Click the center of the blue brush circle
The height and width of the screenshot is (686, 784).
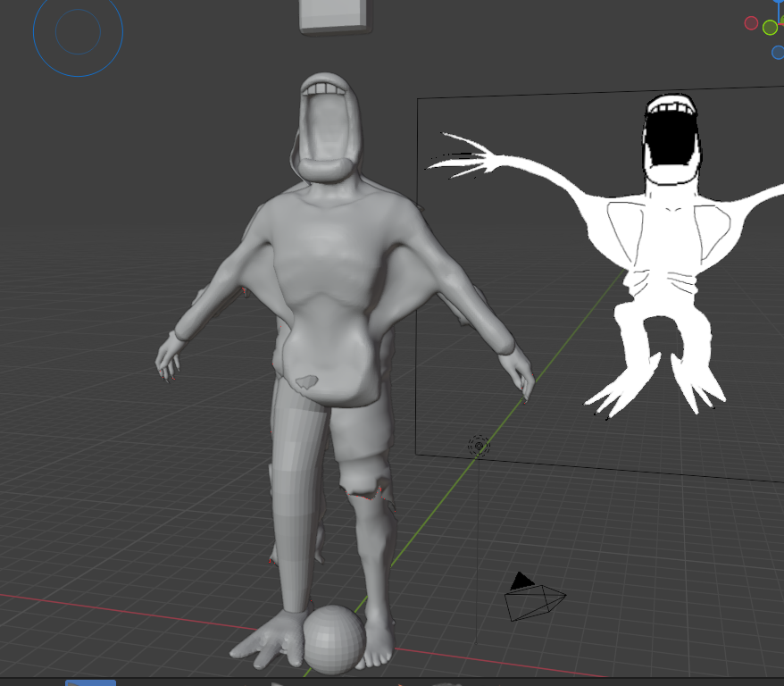pos(78,32)
